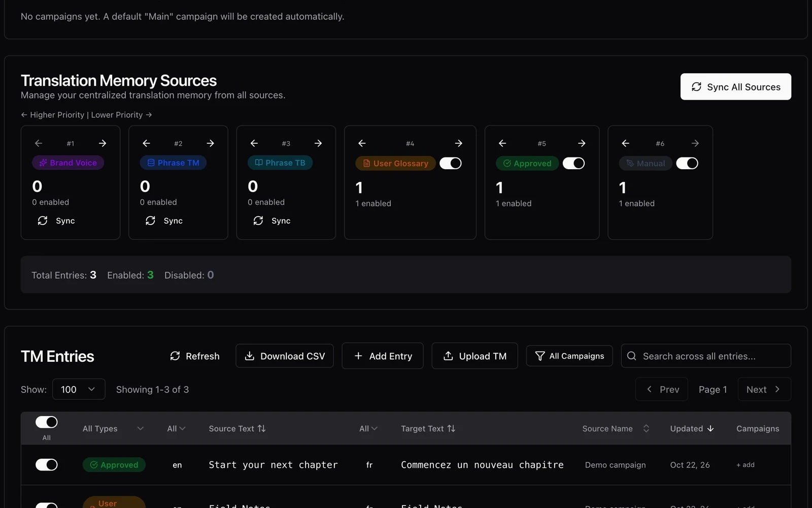Open the Show 100 rows dropdown

(x=79, y=389)
